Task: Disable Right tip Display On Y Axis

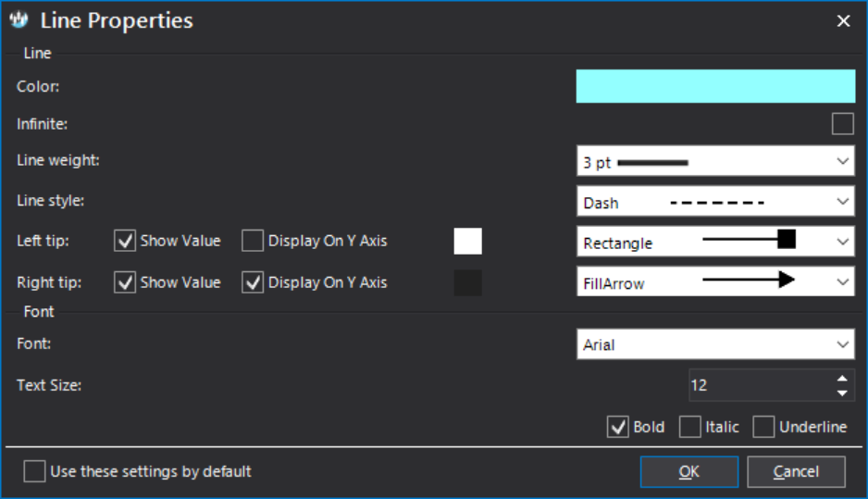Action: tap(253, 282)
